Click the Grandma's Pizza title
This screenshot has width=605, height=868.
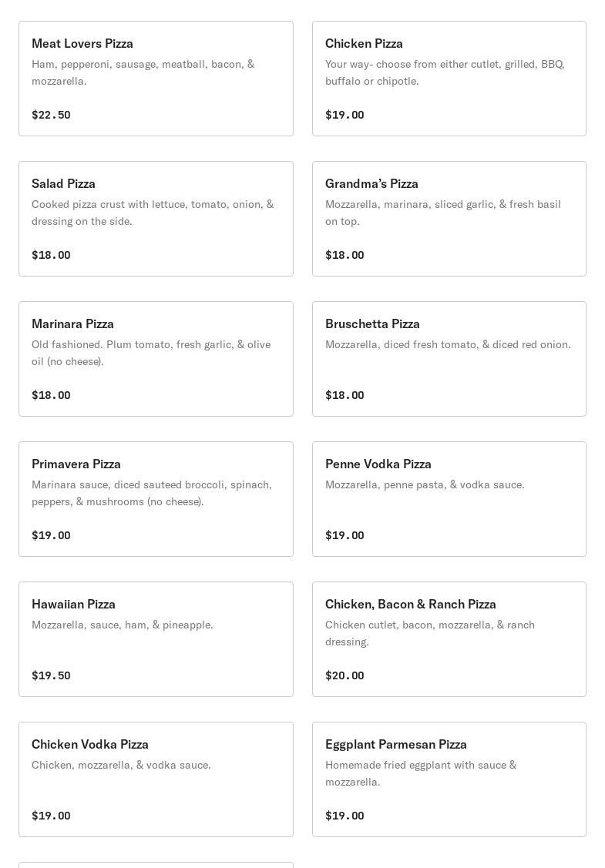pyautogui.click(x=371, y=183)
